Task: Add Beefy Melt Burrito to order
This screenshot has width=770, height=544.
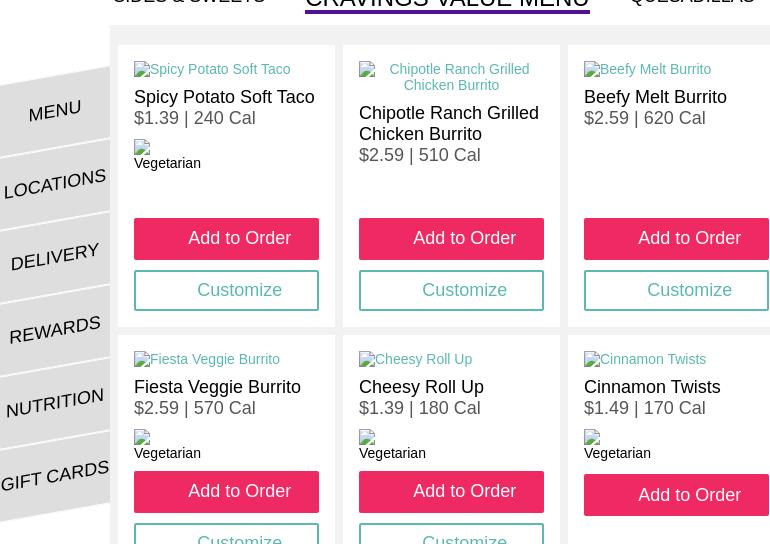Action: point(676,239)
